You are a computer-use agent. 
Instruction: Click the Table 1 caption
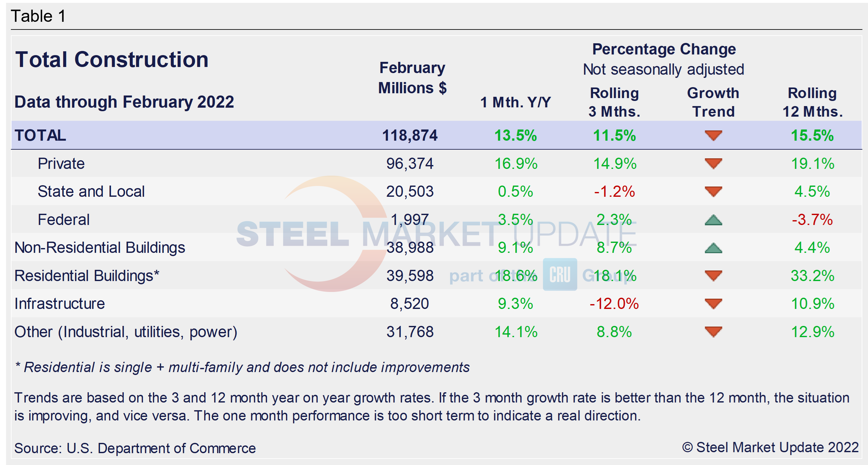coord(38,16)
